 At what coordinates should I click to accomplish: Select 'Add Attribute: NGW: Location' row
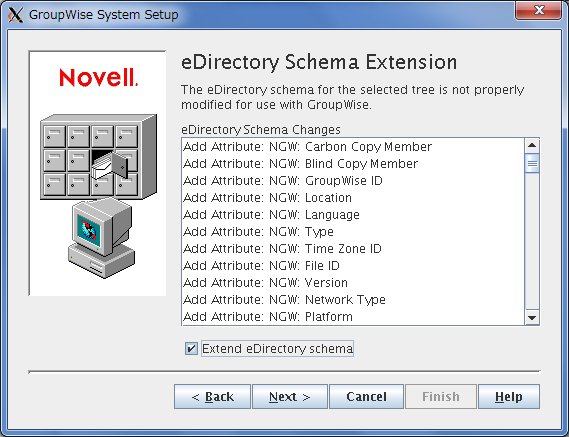click(x=353, y=198)
